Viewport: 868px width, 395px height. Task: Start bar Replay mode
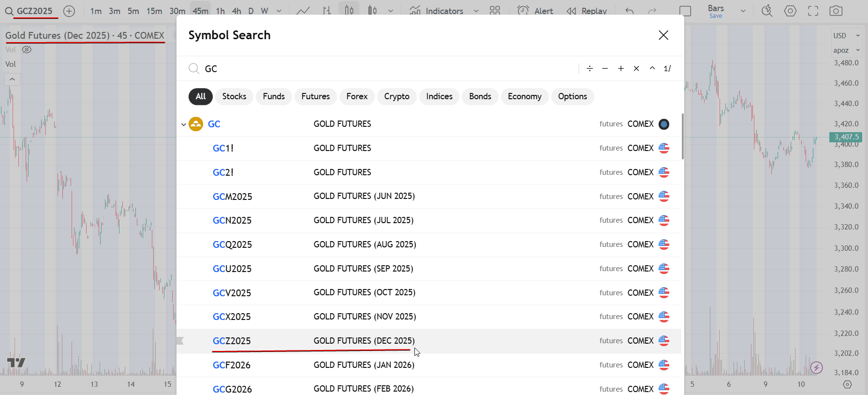[587, 11]
